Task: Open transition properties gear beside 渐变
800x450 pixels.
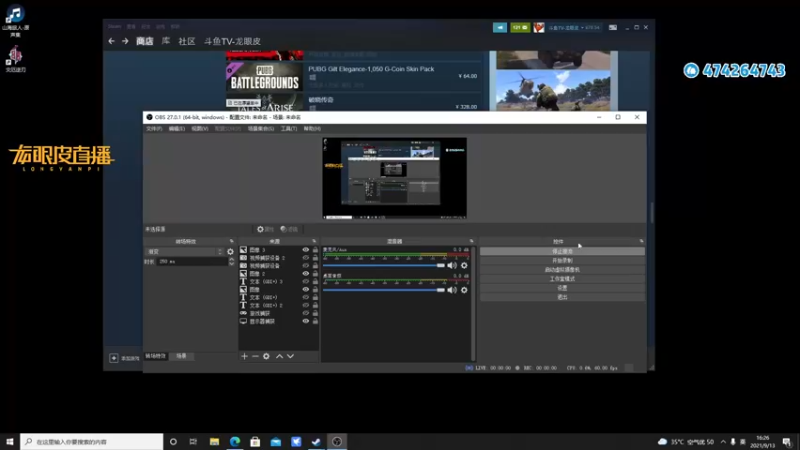Action: pos(231,252)
